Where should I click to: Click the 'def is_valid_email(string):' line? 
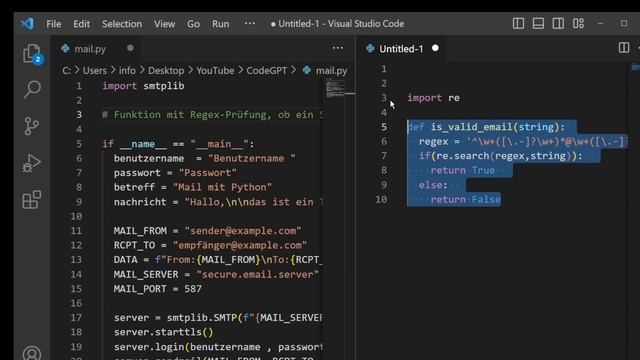[x=486, y=127]
